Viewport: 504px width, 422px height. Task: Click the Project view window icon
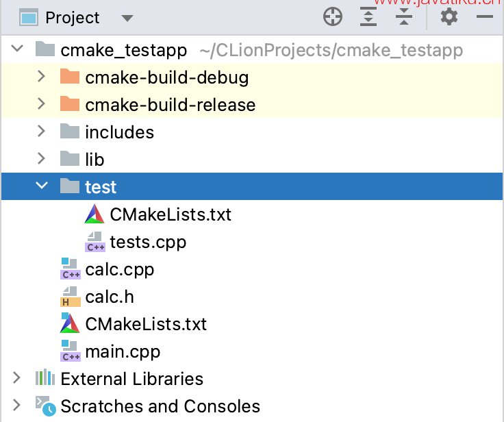pos(29,17)
